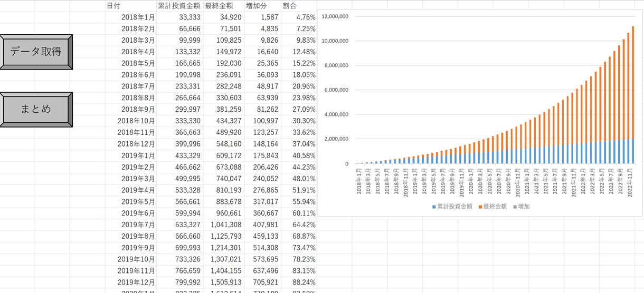The height and width of the screenshot is (293, 644).
Task: Select the cell containing 33,333
Action: click(x=179, y=17)
